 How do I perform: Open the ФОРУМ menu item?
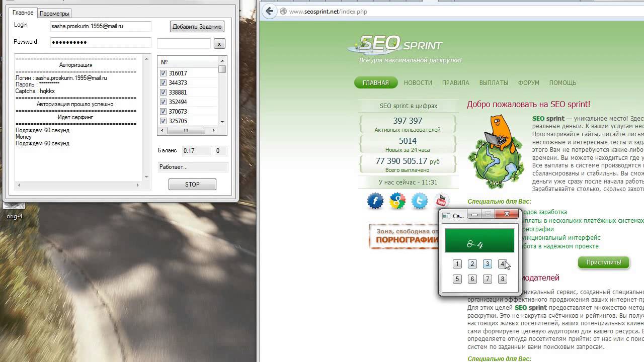(528, 83)
